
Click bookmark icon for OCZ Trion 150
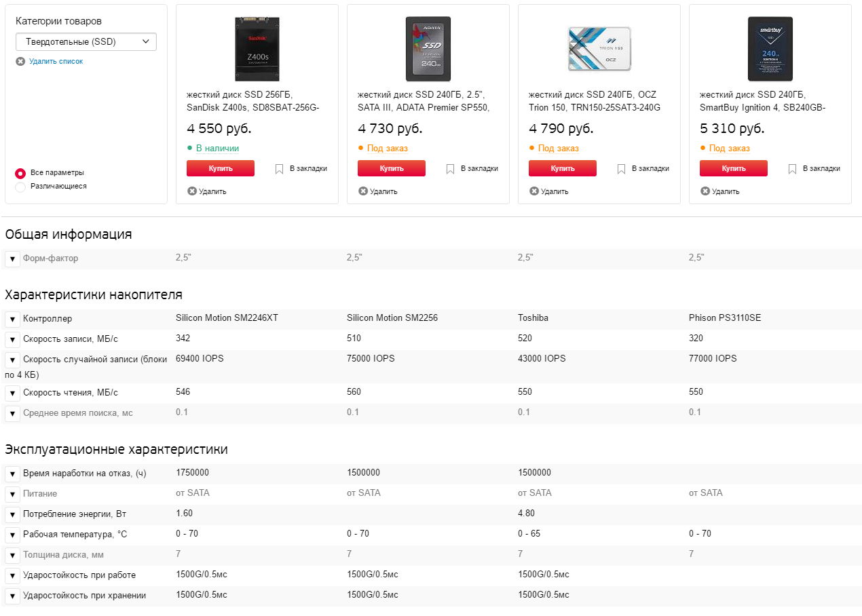tap(621, 169)
